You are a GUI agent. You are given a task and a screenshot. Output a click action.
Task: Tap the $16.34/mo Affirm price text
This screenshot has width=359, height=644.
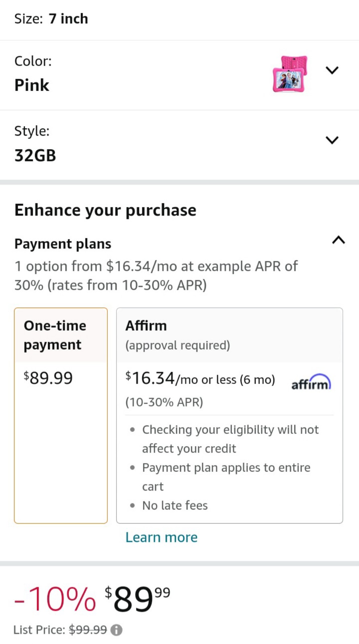200,379
